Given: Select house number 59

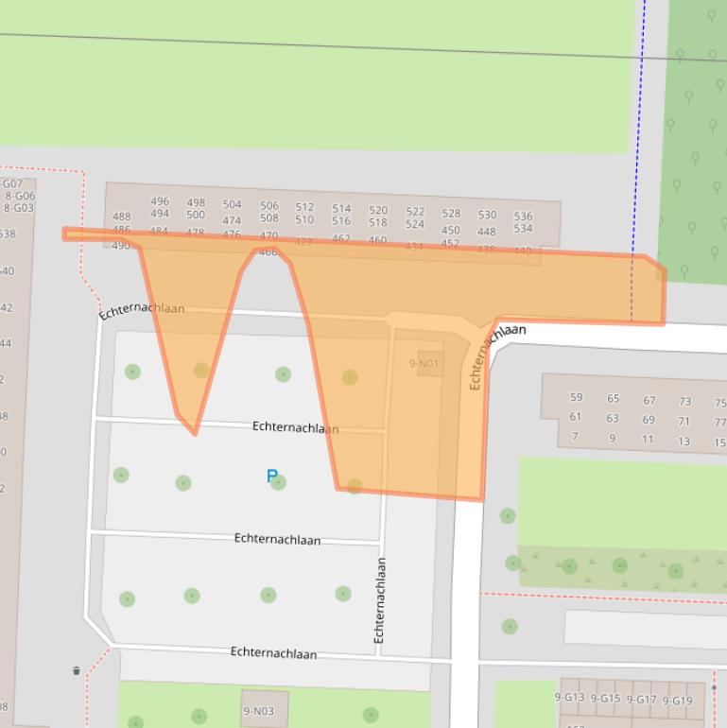Looking at the screenshot, I should click(x=576, y=398).
